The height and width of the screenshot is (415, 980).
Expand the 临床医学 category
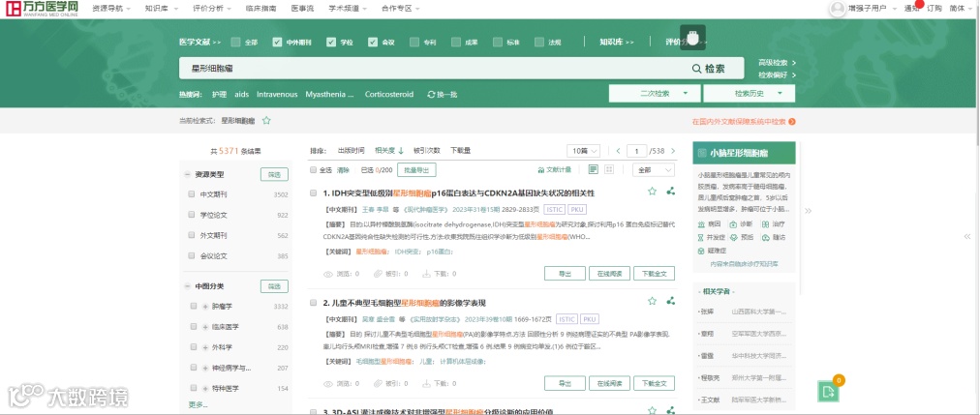[x=205, y=327]
